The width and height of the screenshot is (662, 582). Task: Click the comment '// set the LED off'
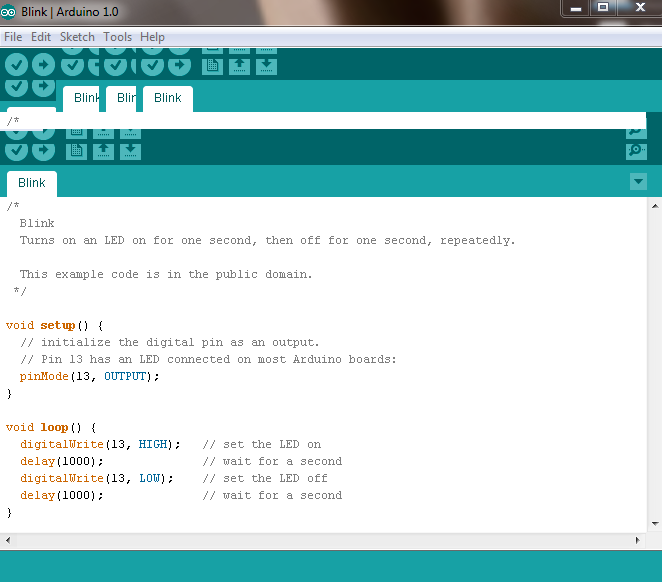[265, 478]
